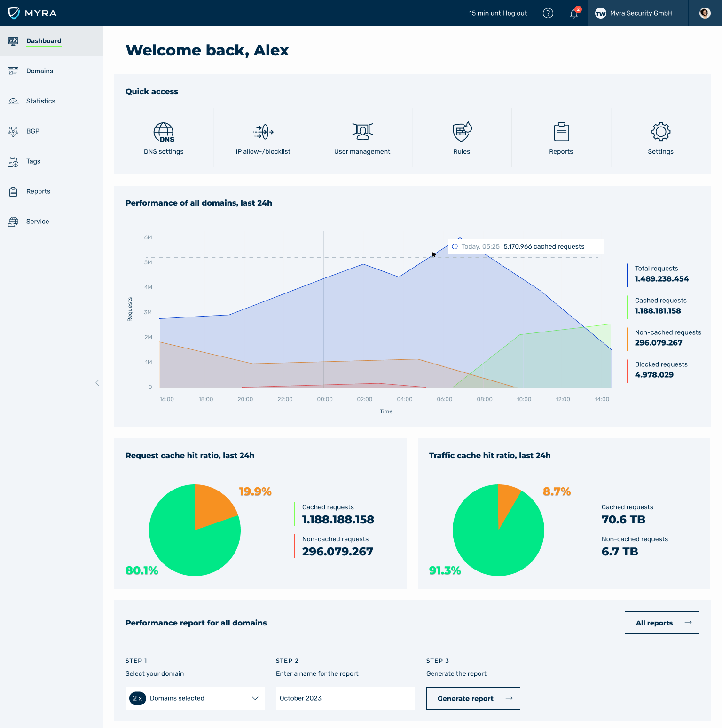This screenshot has height=728, width=722.
Task: Click the MYRA logo in header
Action: (x=32, y=13)
